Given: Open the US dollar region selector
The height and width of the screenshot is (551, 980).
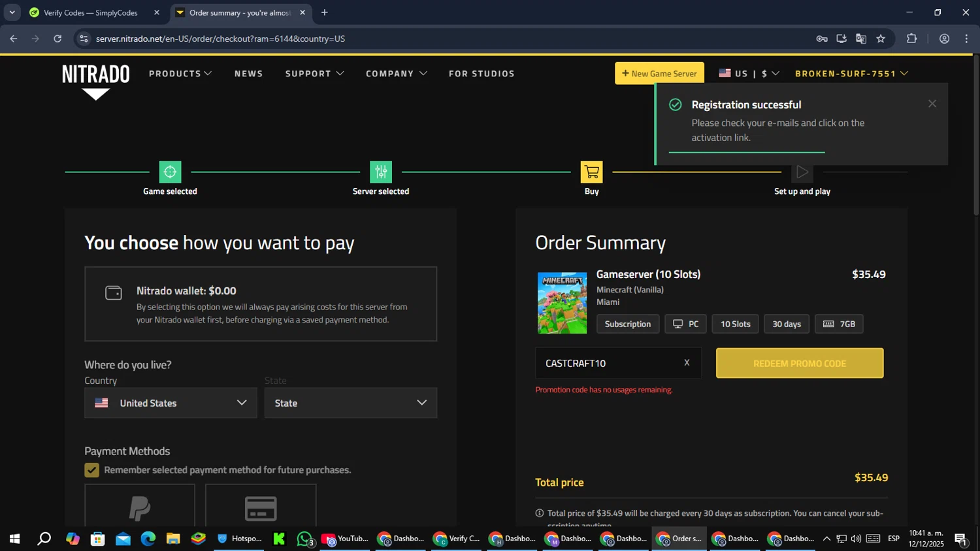Looking at the screenshot, I should (749, 73).
